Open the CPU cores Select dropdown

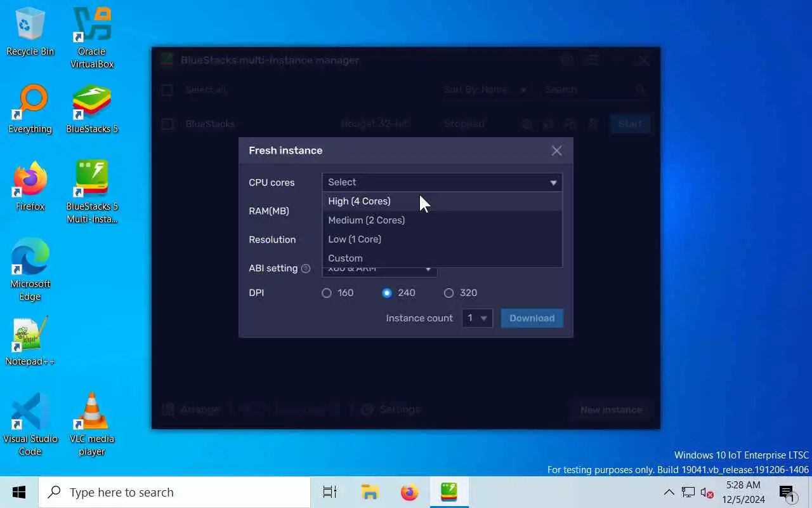point(442,182)
